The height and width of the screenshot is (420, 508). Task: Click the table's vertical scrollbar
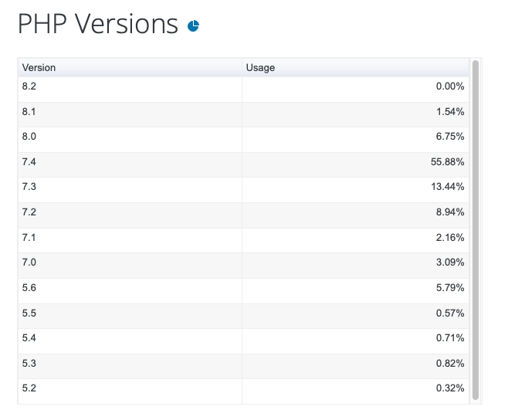click(x=476, y=230)
